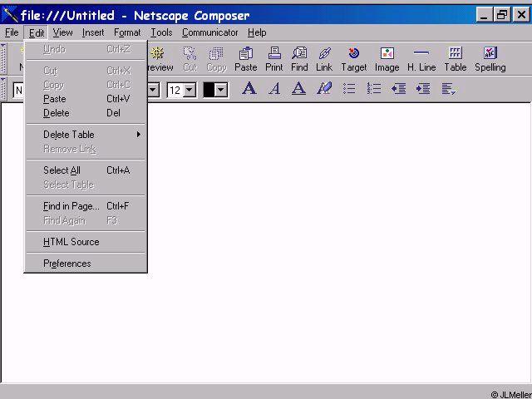532x399 pixels.
Task: Apply italic with the slanted A icon
Action: (274, 89)
